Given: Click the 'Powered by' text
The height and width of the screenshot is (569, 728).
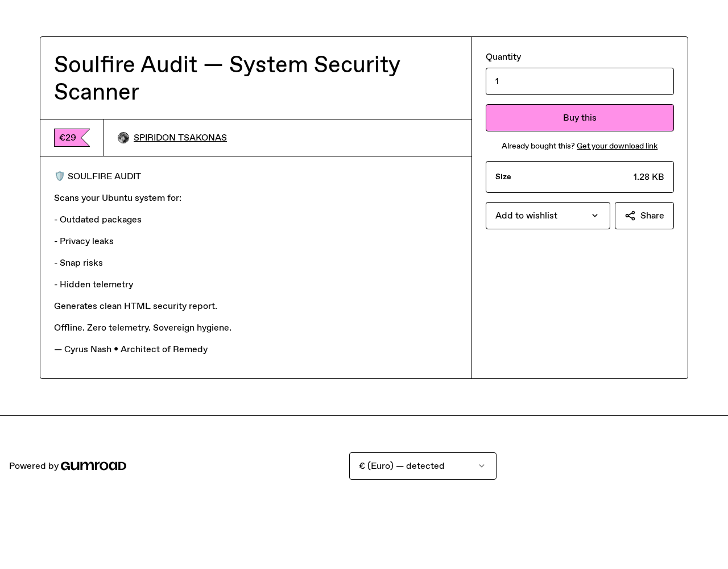Looking at the screenshot, I should pyautogui.click(x=34, y=466).
